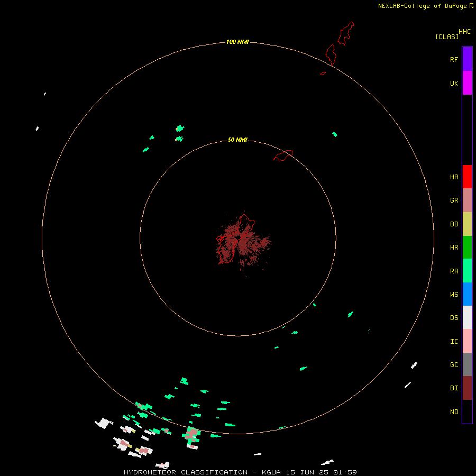Click the DS white legend swatch

click(x=467, y=317)
